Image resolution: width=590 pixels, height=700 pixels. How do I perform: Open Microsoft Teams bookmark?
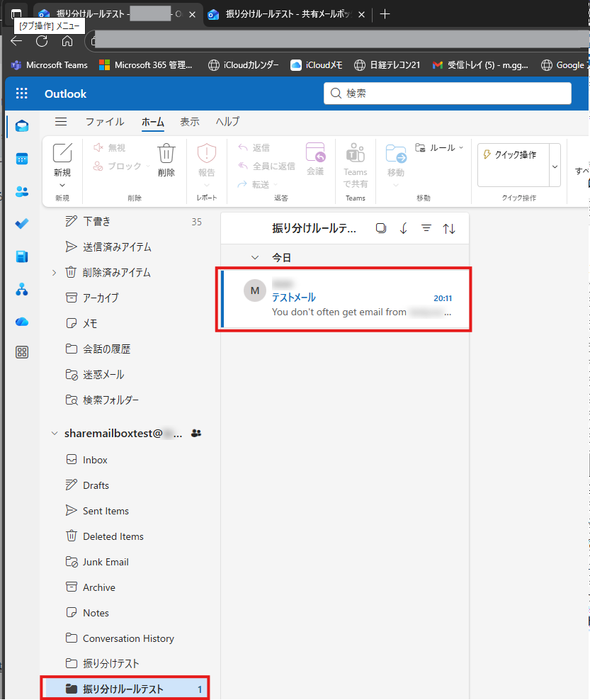click(49, 65)
